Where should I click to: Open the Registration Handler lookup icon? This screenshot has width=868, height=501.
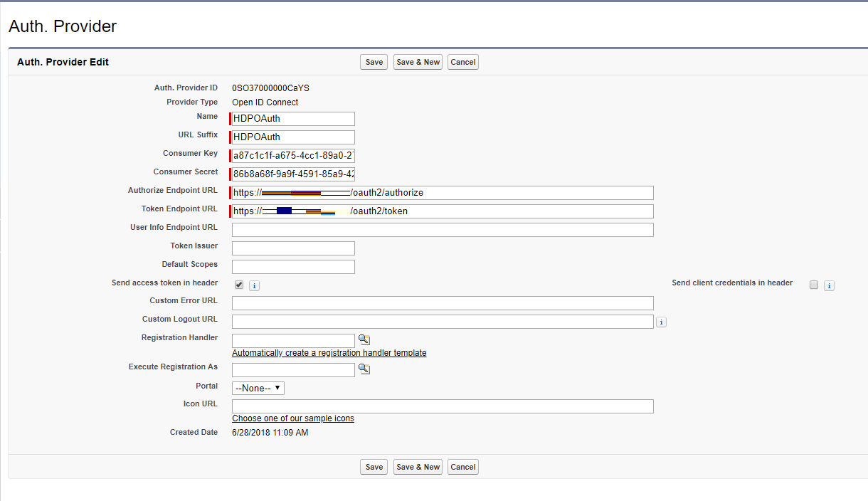click(x=364, y=339)
